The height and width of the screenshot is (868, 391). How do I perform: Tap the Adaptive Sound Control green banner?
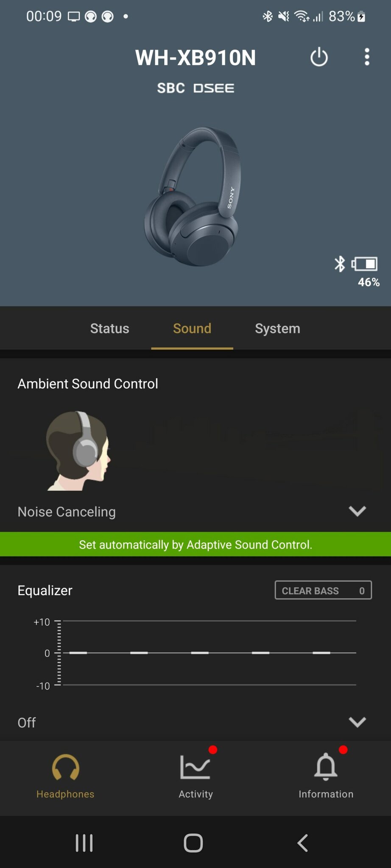coord(195,544)
